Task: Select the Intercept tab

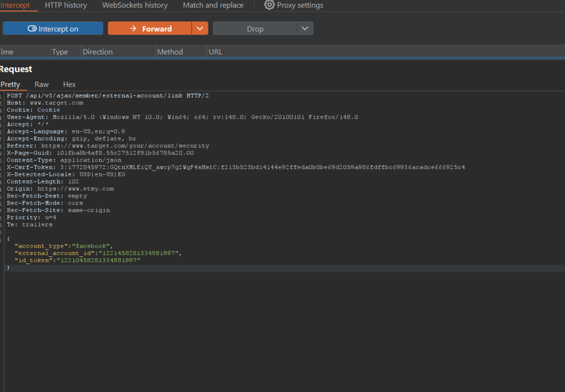Action: [15, 5]
